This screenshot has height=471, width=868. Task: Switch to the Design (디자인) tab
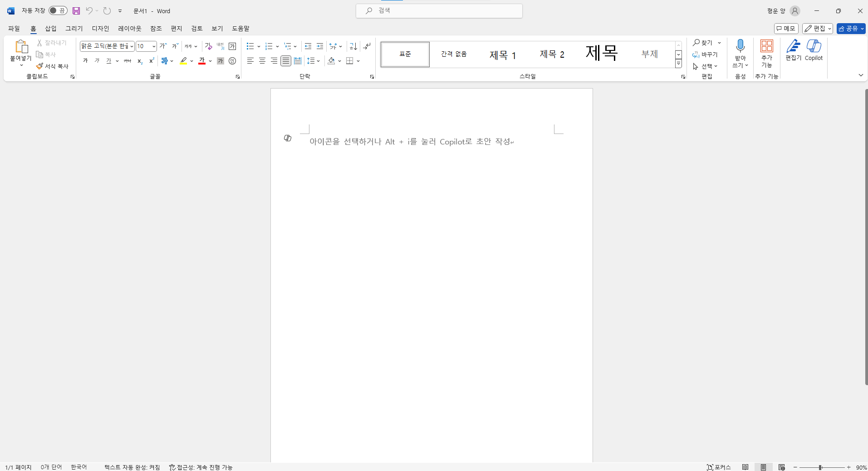coord(101,28)
